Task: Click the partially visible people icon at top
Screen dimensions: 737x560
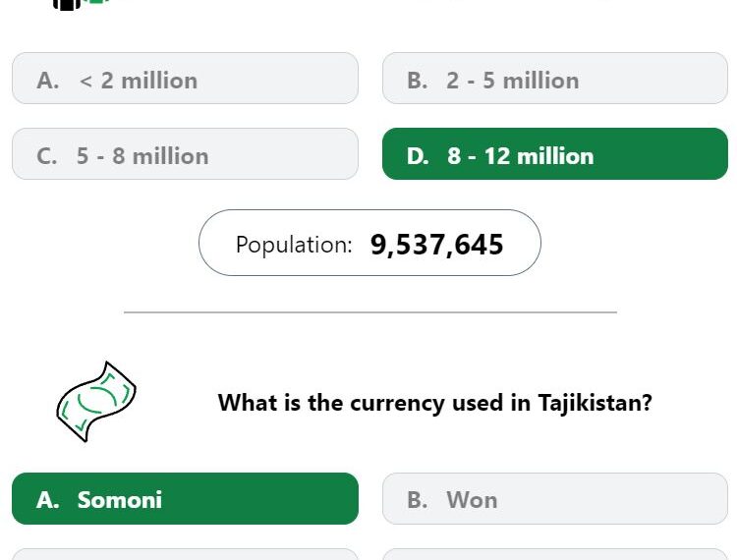Action: (x=83, y=4)
